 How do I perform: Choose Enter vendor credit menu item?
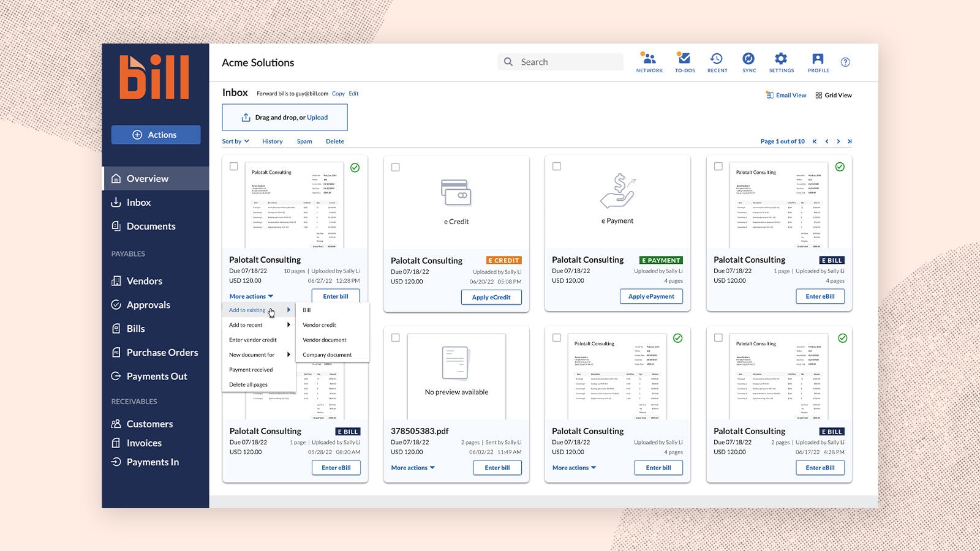pyautogui.click(x=259, y=340)
